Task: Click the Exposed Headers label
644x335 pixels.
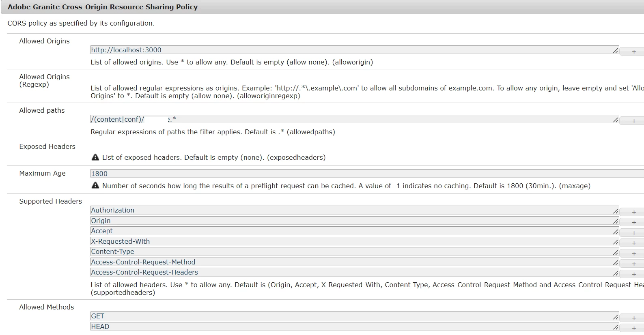Action: pos(47,146)
